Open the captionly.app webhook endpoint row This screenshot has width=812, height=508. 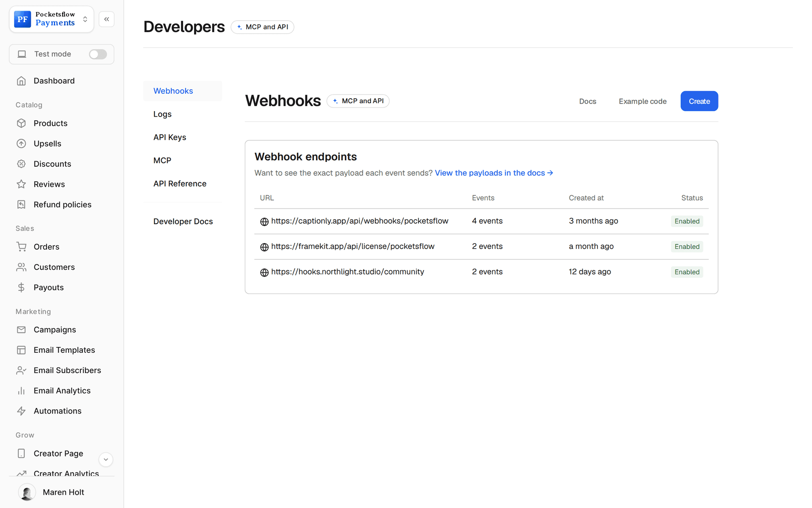(481, 221)
